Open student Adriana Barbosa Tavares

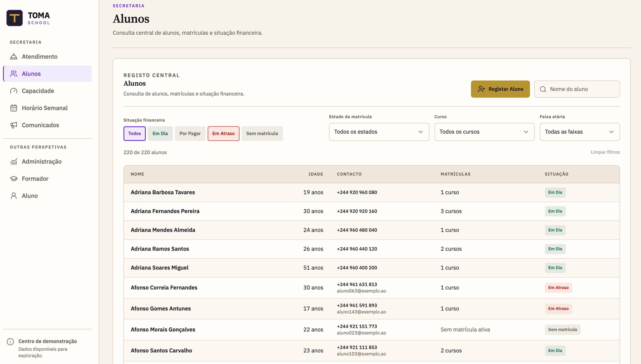click(x=163, y=192)
